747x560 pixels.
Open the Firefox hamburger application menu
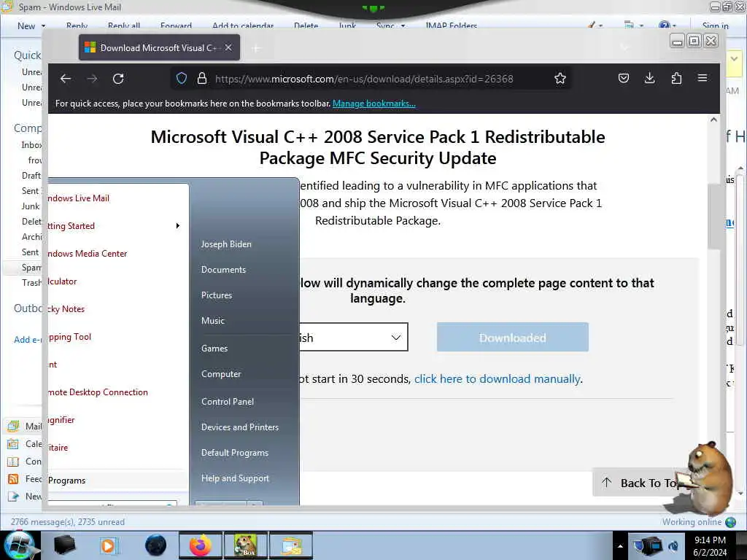[703, 77]
